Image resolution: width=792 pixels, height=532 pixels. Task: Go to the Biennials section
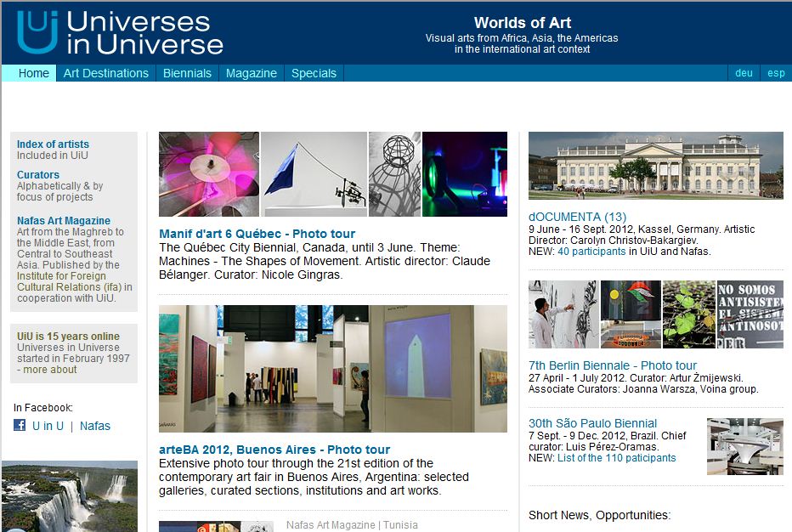coord(188,73)
